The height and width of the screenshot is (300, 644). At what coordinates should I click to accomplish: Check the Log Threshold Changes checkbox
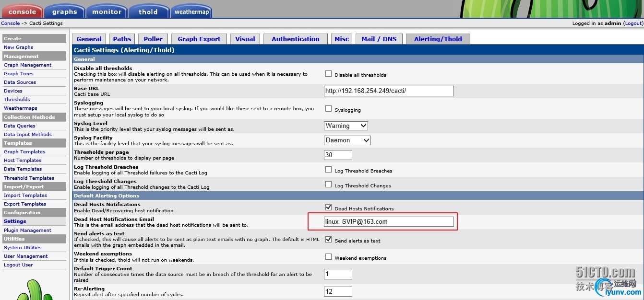click(329, 185)
